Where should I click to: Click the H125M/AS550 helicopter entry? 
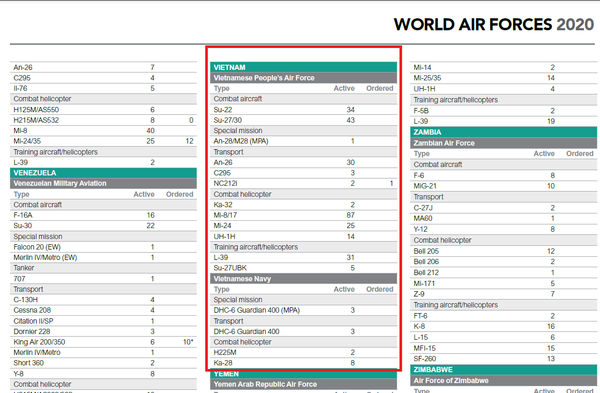coord(103,109)
